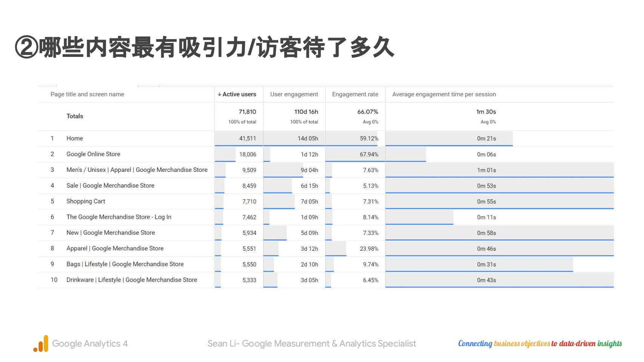Click the Shopping Cart page title
644x362 pixels.
click(86, 201)
